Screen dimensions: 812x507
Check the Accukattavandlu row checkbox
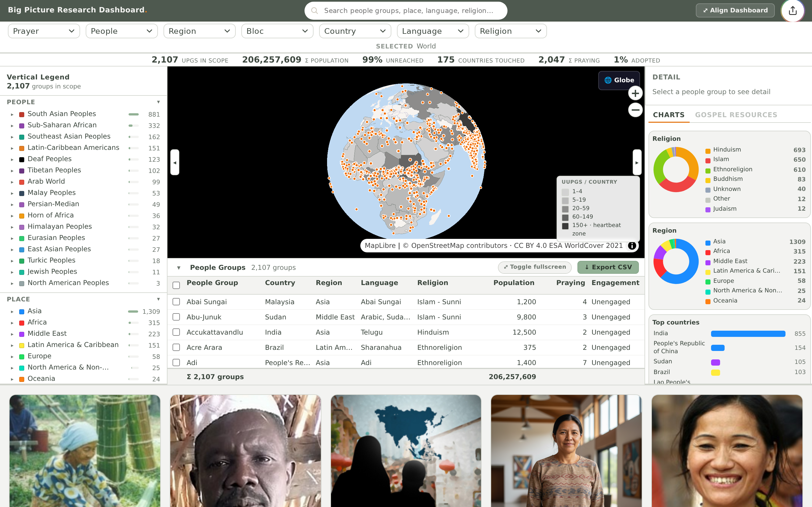coord(176,332)
